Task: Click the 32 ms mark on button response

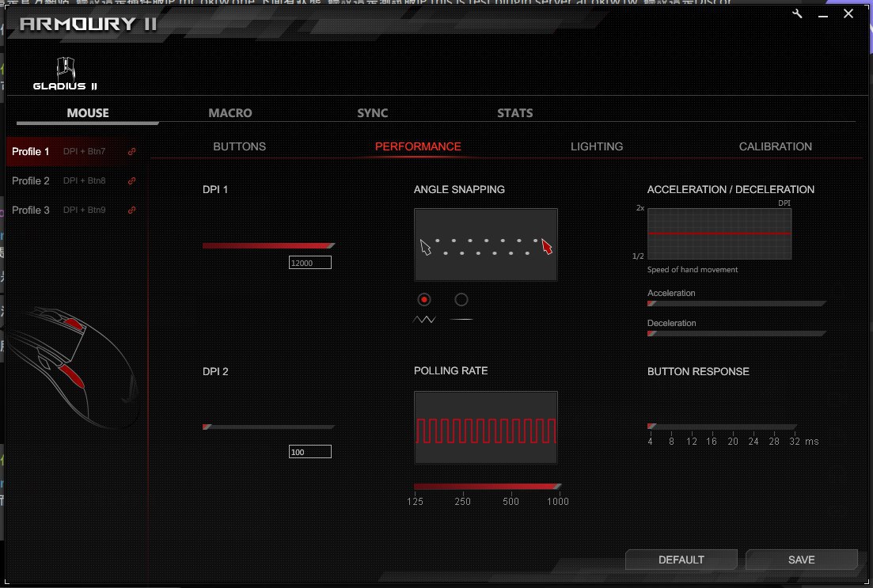Action: click(x=795, y=441)
